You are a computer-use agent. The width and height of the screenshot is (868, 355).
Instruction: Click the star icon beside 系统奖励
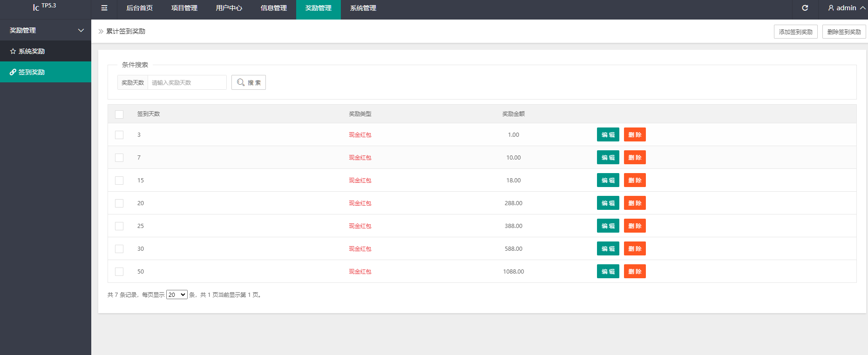[13, 51]
